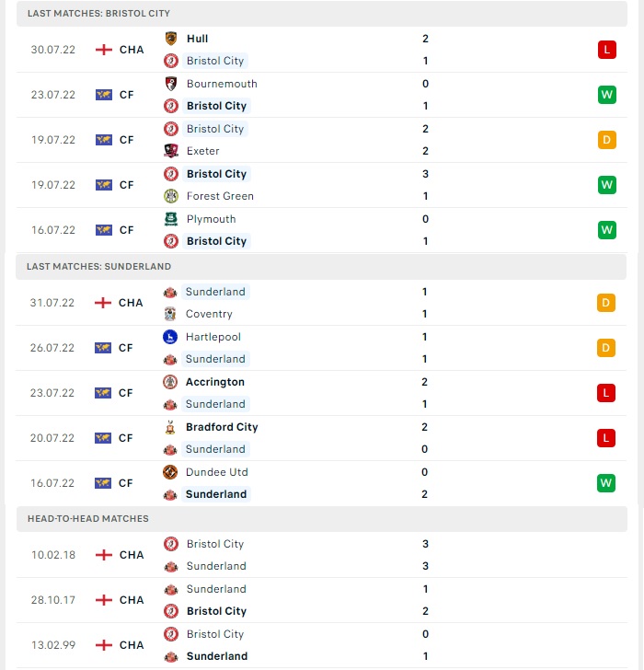Click the Hull team crest icon
This screenshot has height=670, width=644.
pos(171,39)
